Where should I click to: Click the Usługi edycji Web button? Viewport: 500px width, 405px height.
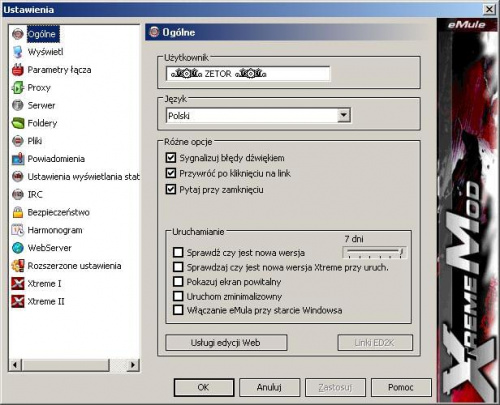pos(226,343)
